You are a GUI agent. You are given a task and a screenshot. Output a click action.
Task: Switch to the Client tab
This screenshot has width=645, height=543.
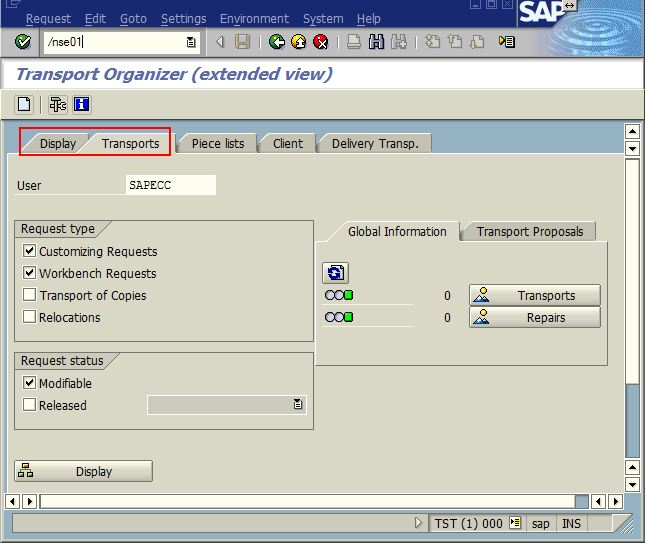288,144
